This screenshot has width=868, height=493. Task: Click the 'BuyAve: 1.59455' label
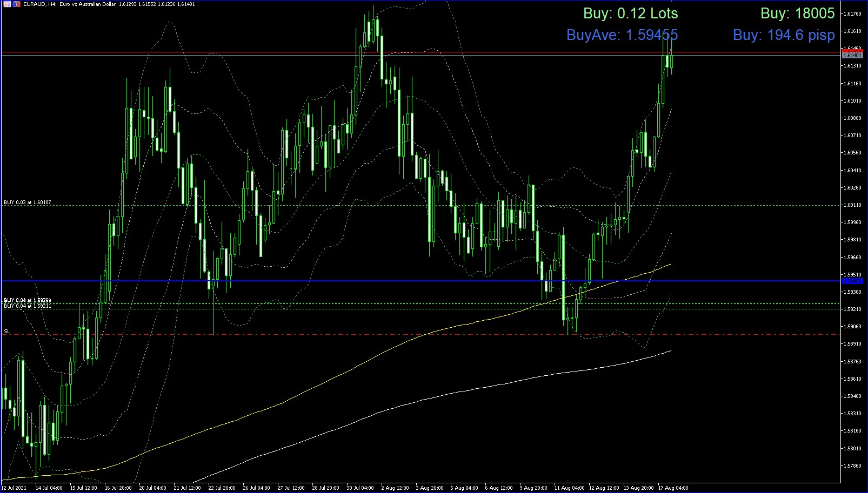pos(622,35)
